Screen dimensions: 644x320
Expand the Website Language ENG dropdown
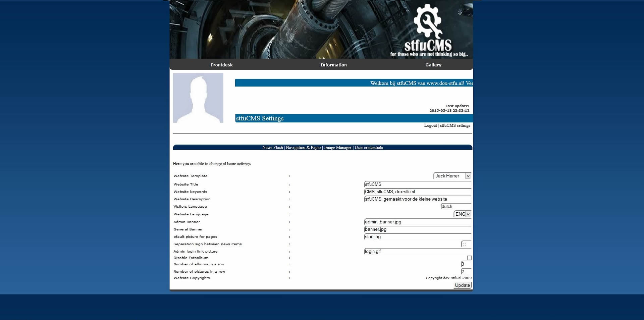point(462,214)
